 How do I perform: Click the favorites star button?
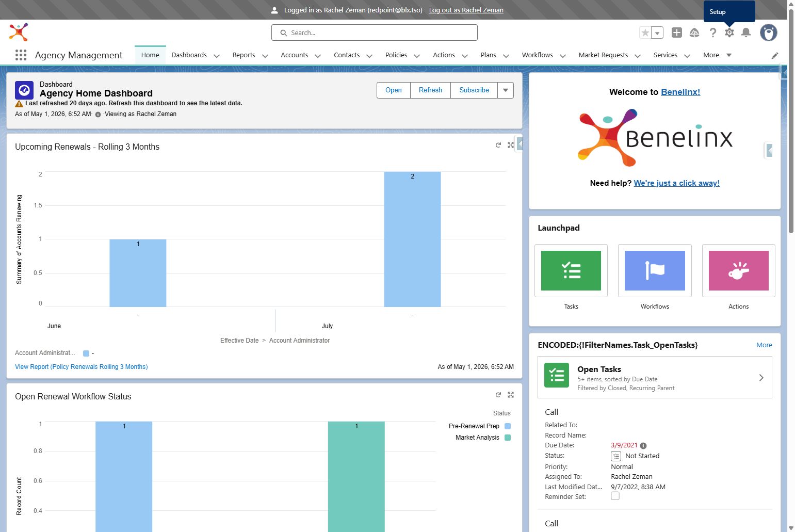tap(645, 33)
